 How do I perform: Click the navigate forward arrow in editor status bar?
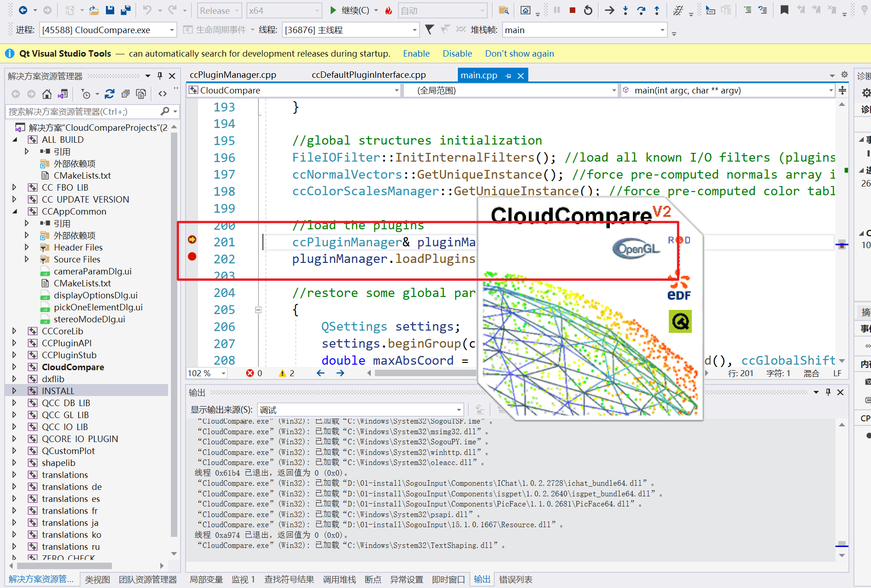(x=340, y=373)
